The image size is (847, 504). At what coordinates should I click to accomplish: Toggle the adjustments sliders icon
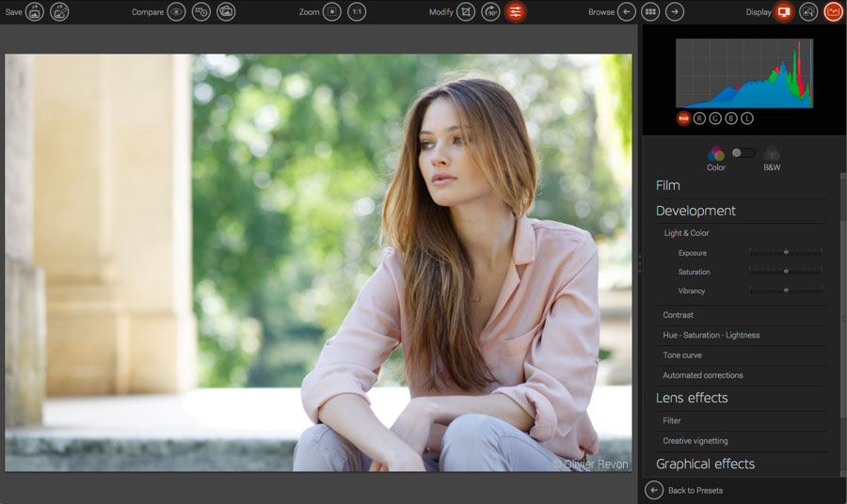point(516,12)
